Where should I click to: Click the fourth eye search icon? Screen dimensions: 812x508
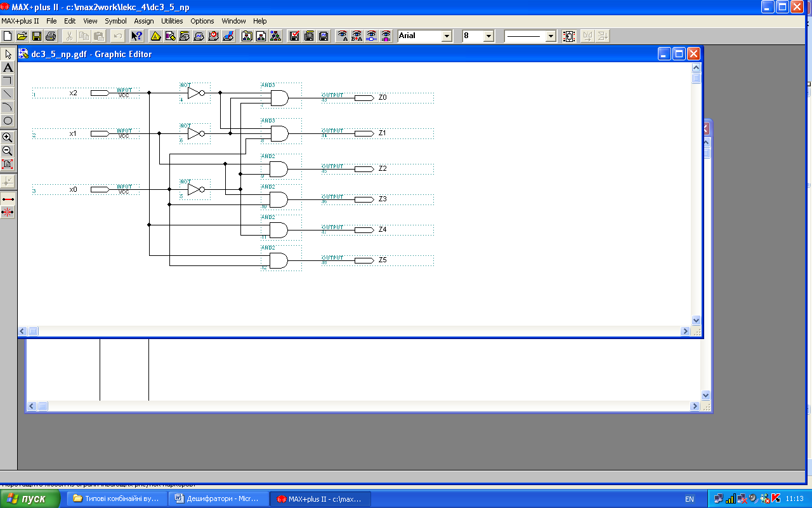386,36
